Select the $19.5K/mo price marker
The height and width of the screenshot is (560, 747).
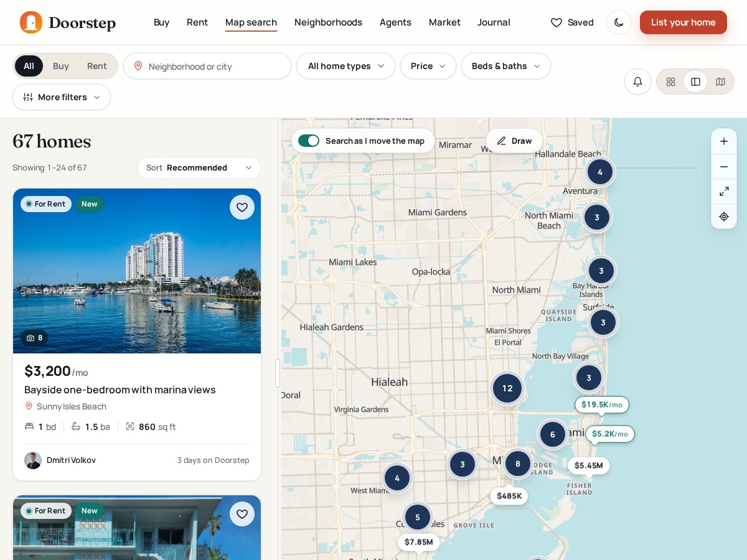point(602,404)
